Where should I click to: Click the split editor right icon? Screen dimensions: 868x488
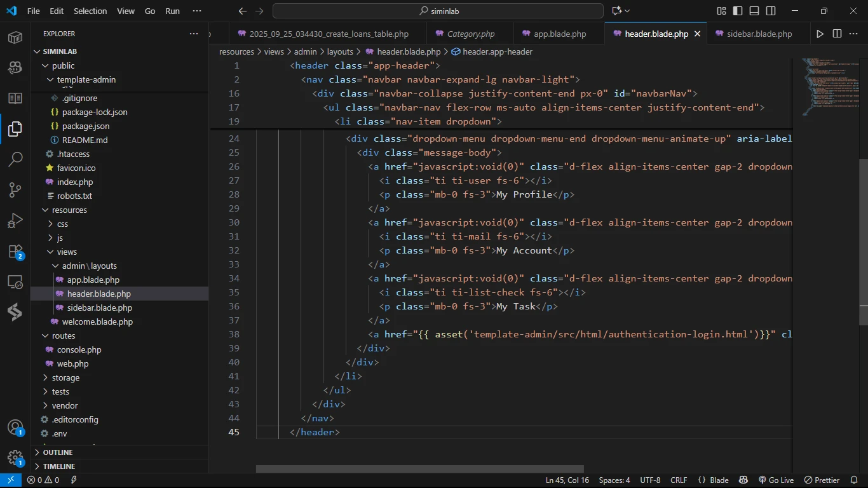click(x=837, y=34)
